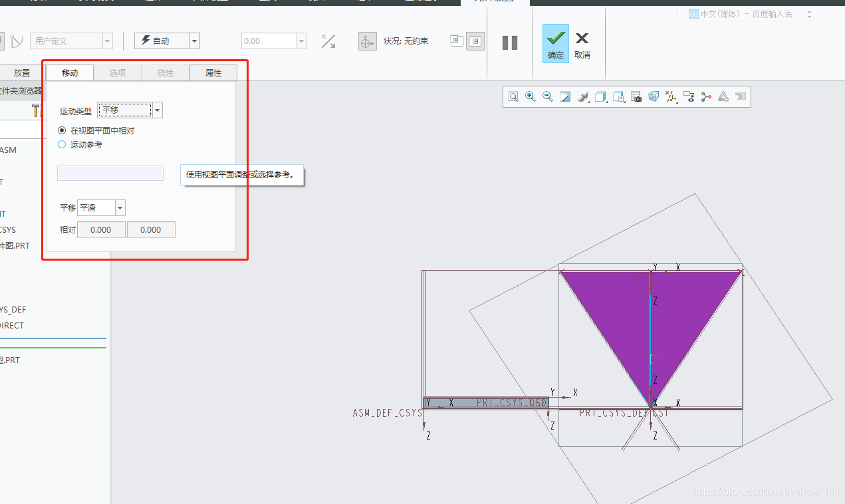The width and height of the screenshot is (845, 504).
Task: Click the Zoom In magnifier icon
Action: point(531,97)
